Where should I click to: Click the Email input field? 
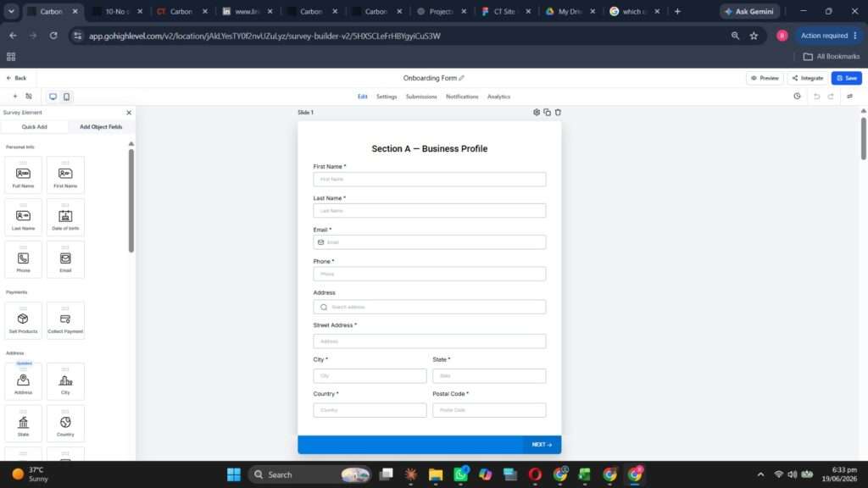pyautogui.click(x=430, y=242)
